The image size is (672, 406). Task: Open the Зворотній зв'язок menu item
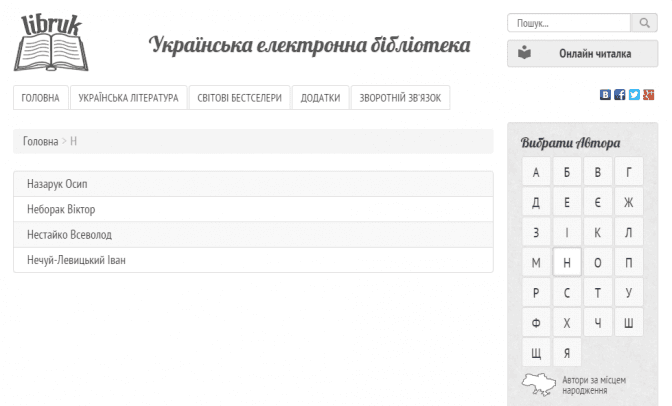coord(400,98)
